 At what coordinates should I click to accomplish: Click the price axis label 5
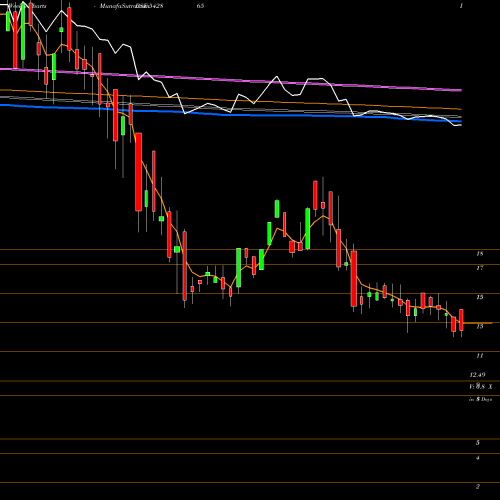pyautogui.click(x=478, y=443)
